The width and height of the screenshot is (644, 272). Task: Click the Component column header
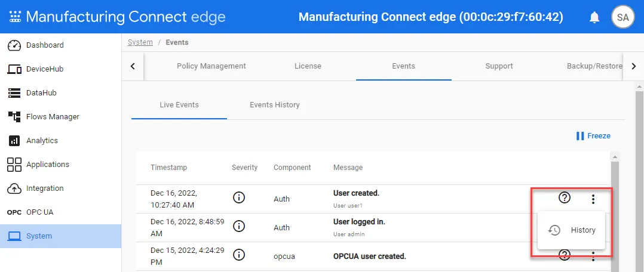coord(293,168)
